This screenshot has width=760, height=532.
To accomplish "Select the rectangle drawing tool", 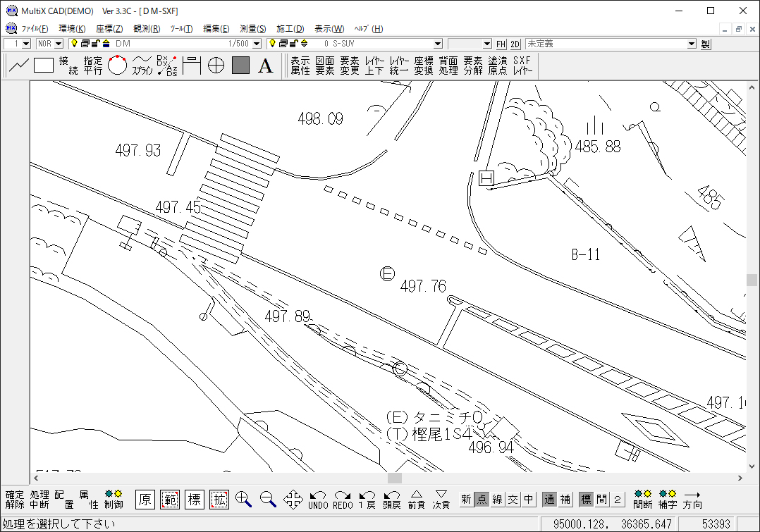I will tap(44, 66).
